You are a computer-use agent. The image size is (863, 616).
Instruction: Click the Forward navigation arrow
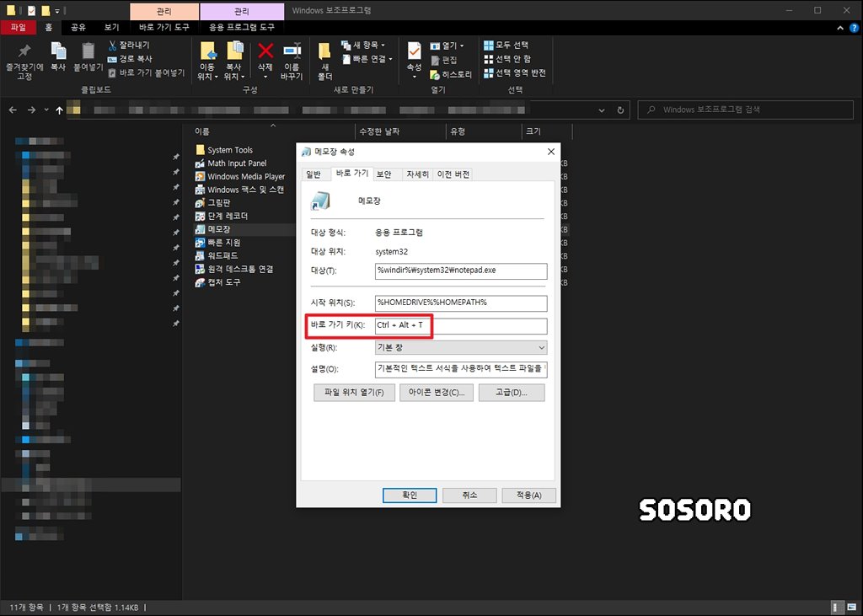pyautogui.click(x=31, y=110)
